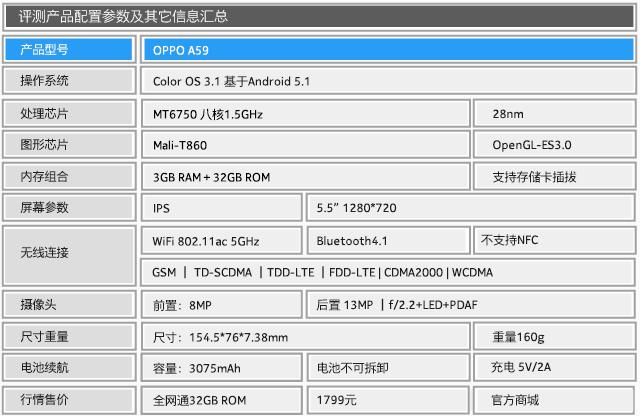This screenshot has width=640, height=416.
Task: Click the "OpenGL-ES3.0" cell
Action: click(554, 145)
